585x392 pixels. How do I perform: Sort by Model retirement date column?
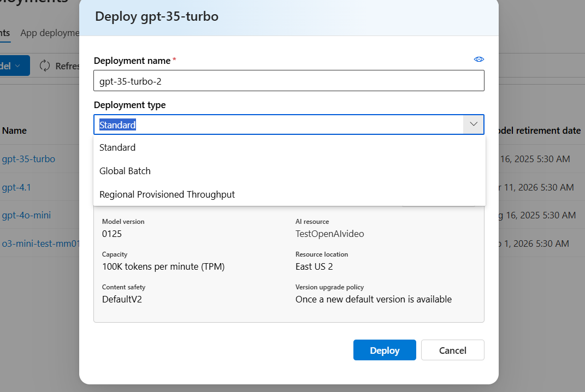(x=540, y=130)
